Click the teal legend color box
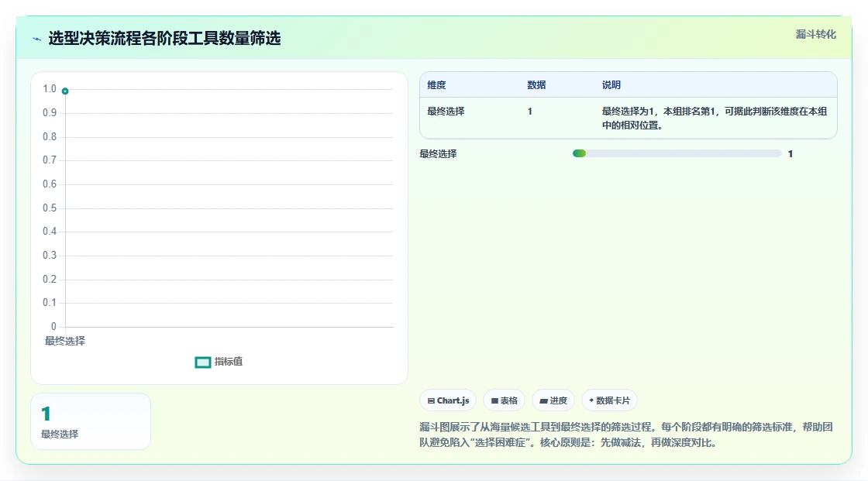 point(202,362)
